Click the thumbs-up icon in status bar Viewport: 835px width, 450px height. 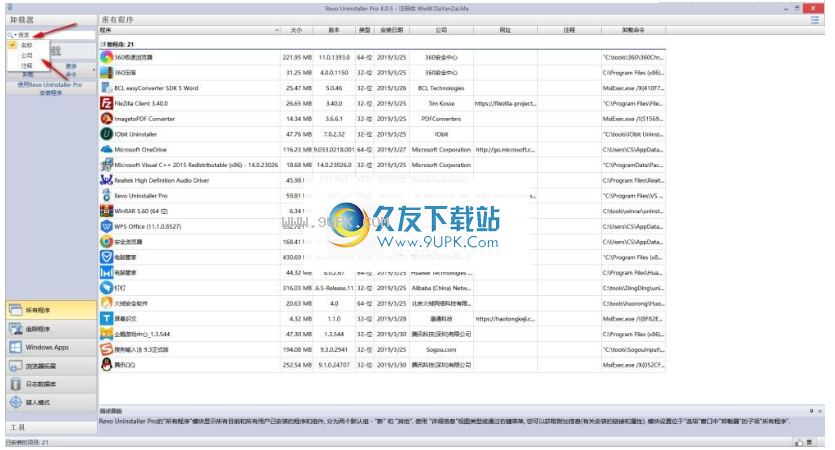coord(799,443)
